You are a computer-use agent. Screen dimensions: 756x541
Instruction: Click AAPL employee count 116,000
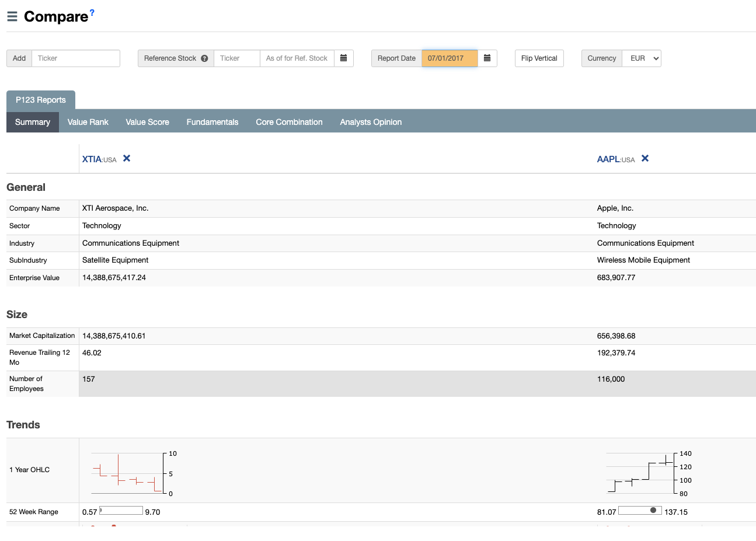point(611,379)
